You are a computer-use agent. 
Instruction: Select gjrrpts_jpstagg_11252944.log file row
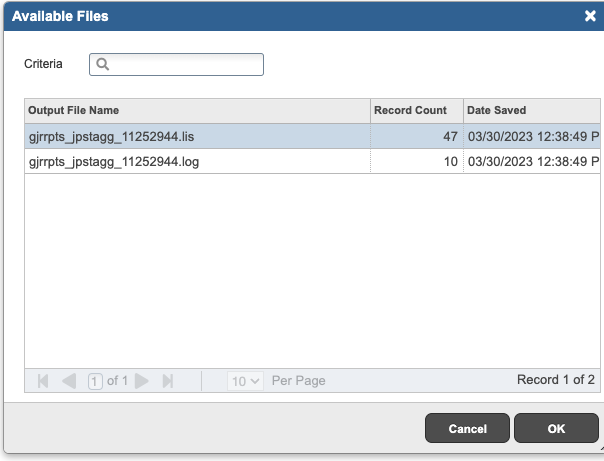pos(196,161)
